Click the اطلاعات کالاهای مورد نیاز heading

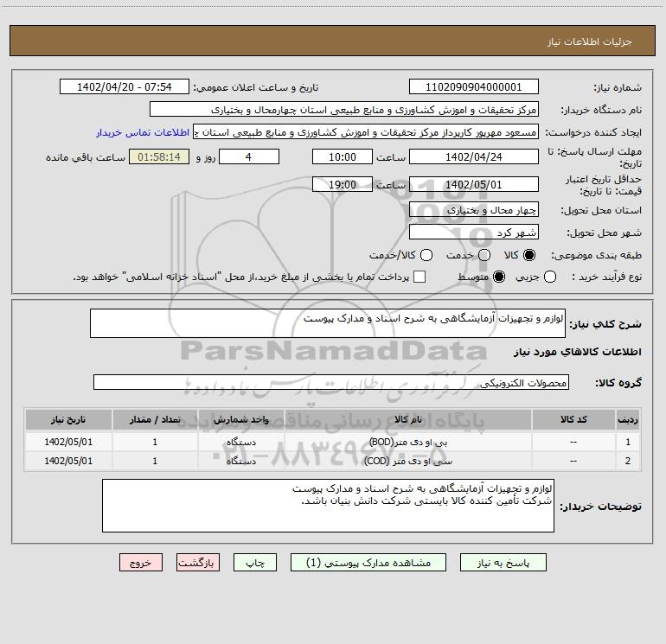pos(577,352)
